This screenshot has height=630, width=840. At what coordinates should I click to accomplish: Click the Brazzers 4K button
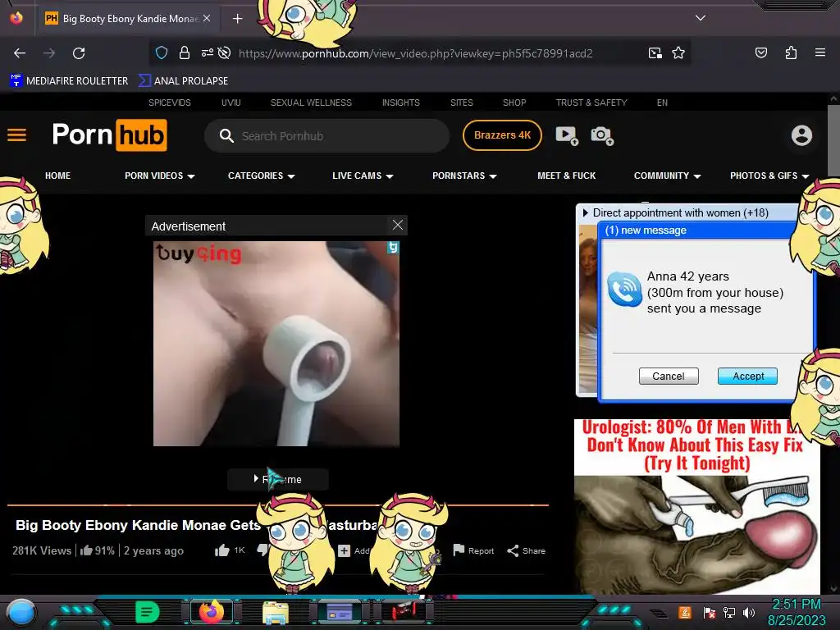[x=502, y=135]
